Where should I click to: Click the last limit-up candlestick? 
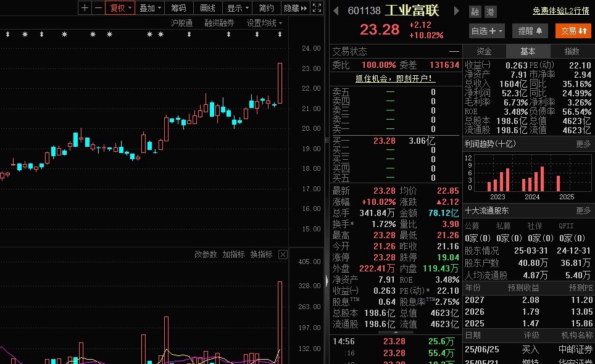(x=280, y=83)
